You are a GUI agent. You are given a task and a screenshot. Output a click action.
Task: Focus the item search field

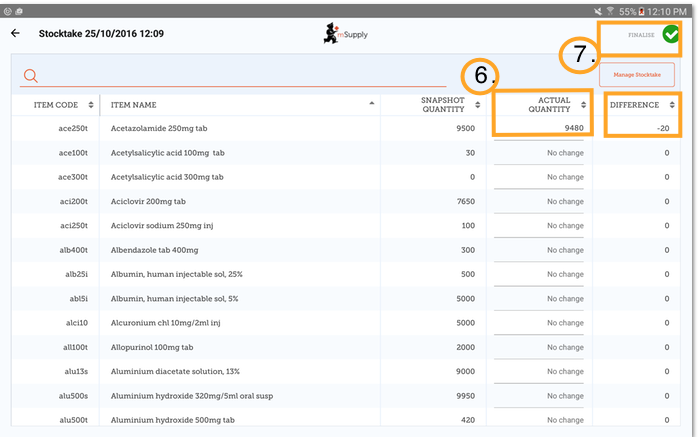pos(240,76)
